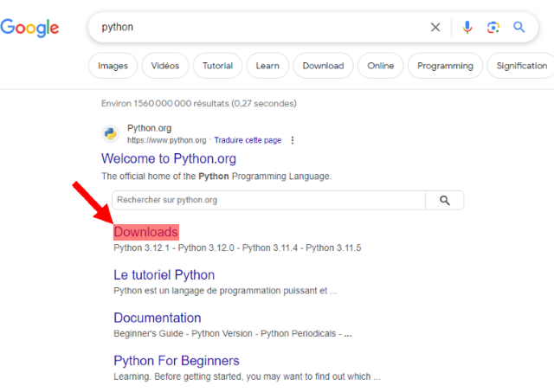The height and width of the screenshot is (392, 554).
Task: Select the Tutorial filter chip
Action: [x=217, y=66]
